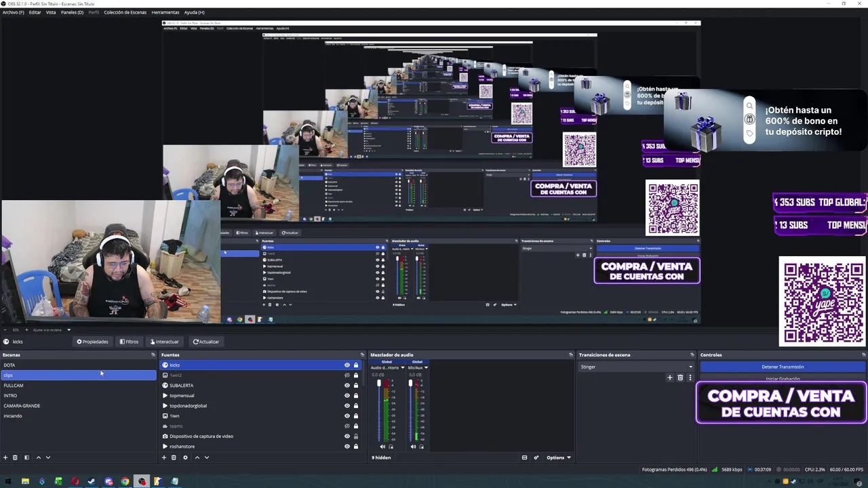Open scene filters icon in Escenas toolbar
868x488 pixels.
tap(26, 457)
